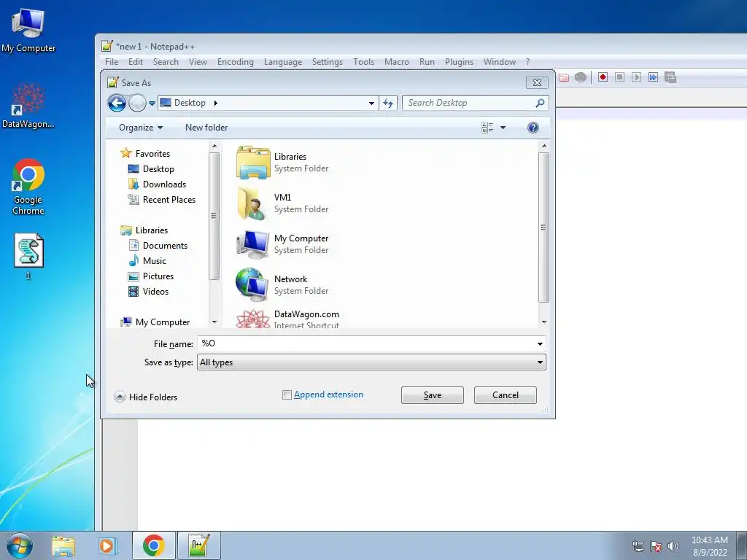Select Music library
This screenshot has height=560, width=747.
tap(147, 261)
